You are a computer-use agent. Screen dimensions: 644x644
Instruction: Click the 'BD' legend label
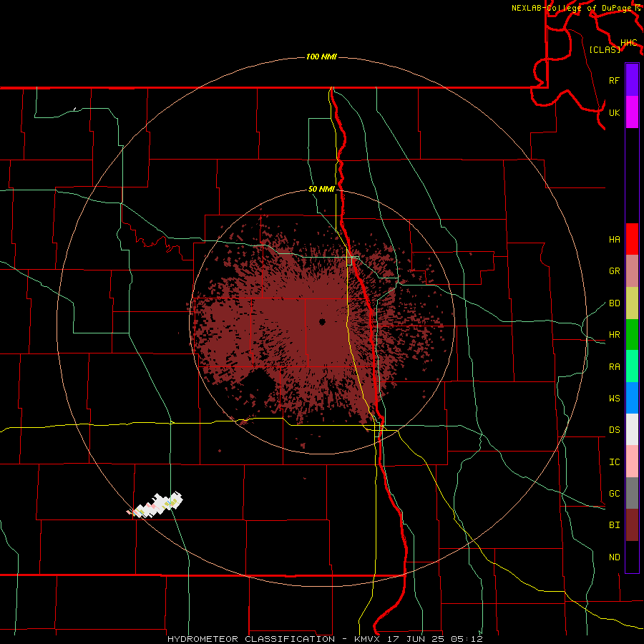point(614,303)
